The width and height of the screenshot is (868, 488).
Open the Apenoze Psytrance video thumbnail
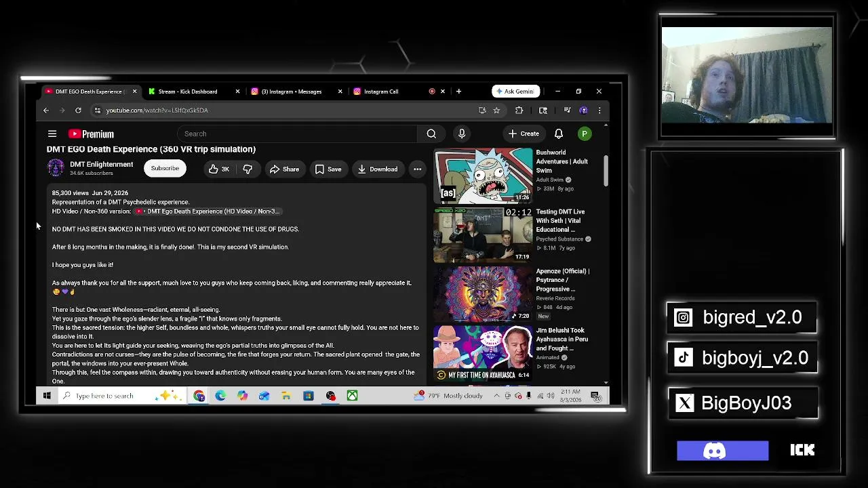click(x=484, y=295)
